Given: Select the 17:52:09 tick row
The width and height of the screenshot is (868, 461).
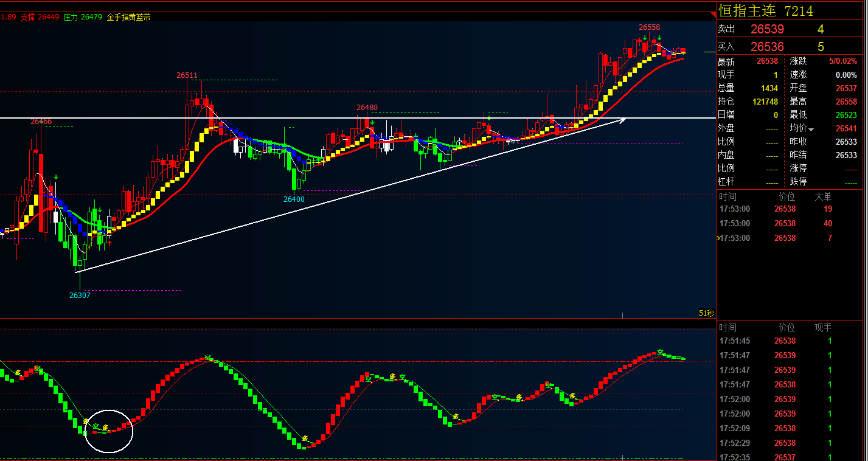Looking at the screenshot, I should [790, 428].
